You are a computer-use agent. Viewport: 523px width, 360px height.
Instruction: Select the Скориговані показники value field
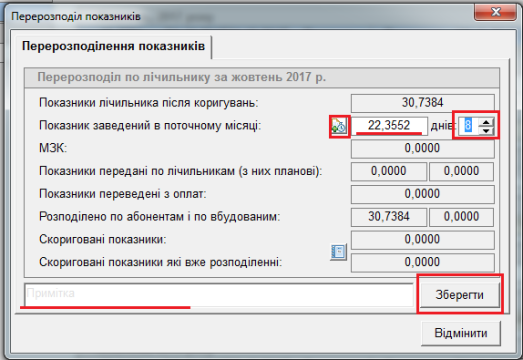(423, 240)
